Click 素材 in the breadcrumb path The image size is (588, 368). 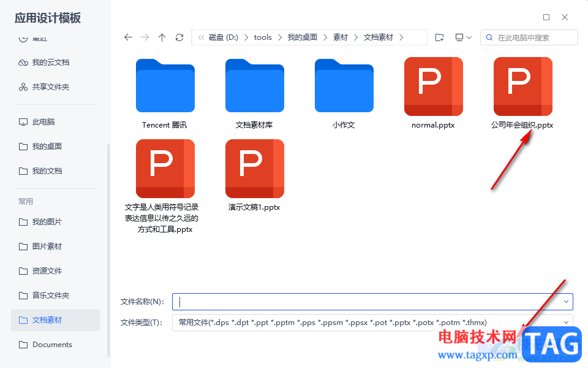(341, 37)
